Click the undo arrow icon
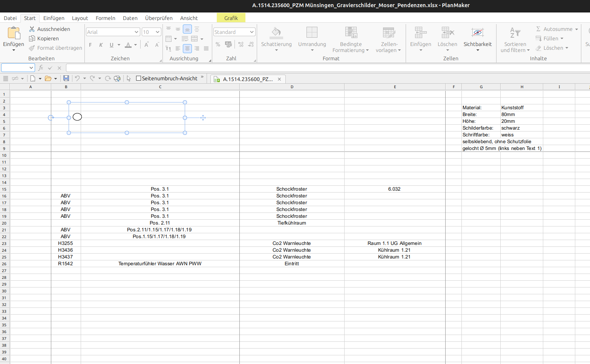590x364 pixels. tap(77, 78)
